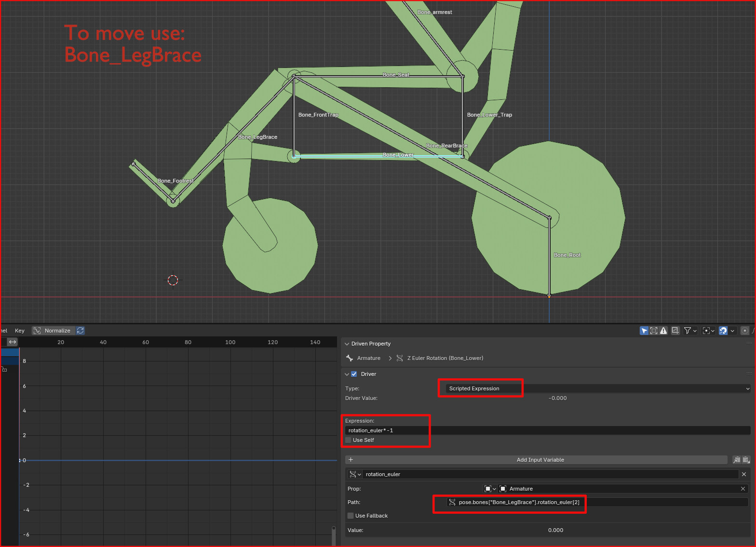Image resolution: width=756 pixels, height=547 pixels.
Task: Toggle the snapping magnet icon
Action: (723, 331)
